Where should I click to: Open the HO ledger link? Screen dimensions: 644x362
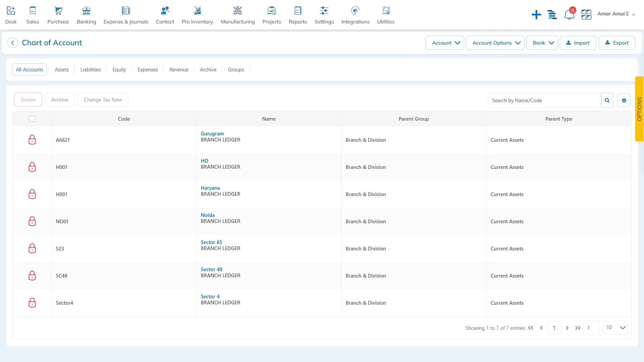[204, 161]
